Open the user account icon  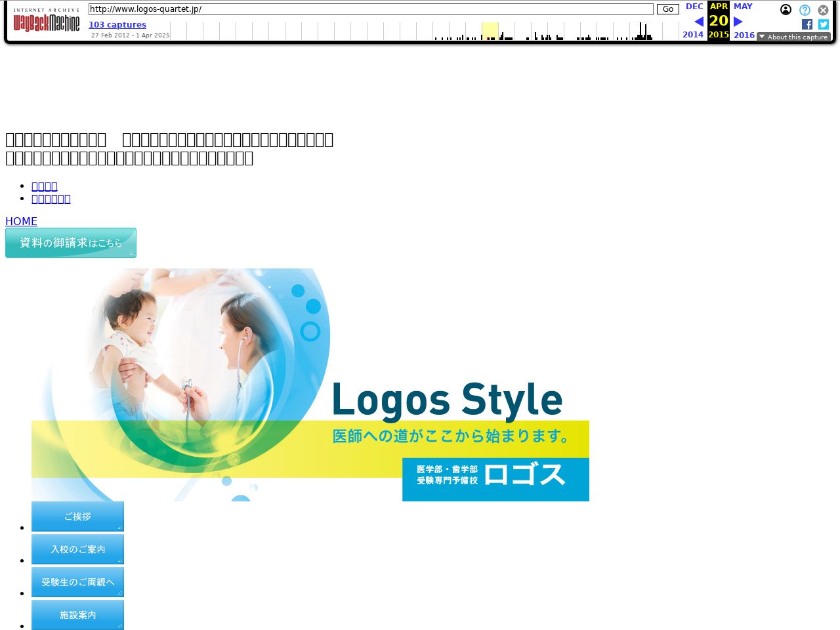[x=786, y=10]
